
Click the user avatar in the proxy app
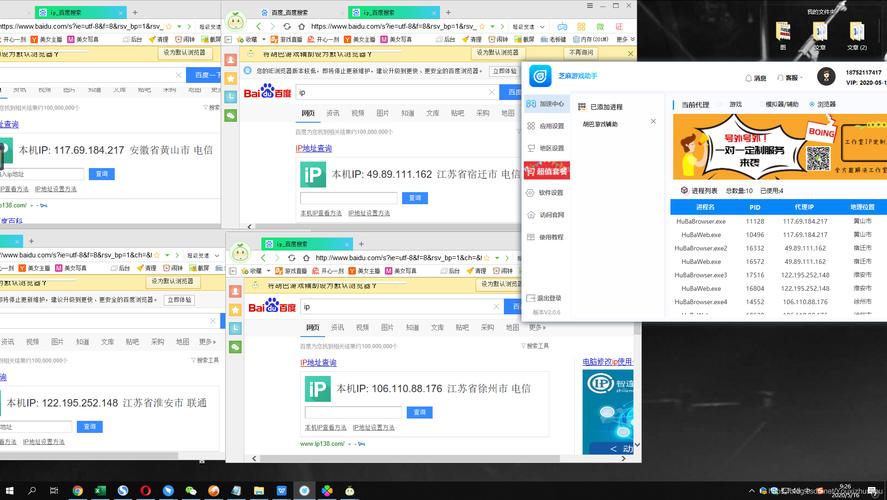[x=826, y=76]
